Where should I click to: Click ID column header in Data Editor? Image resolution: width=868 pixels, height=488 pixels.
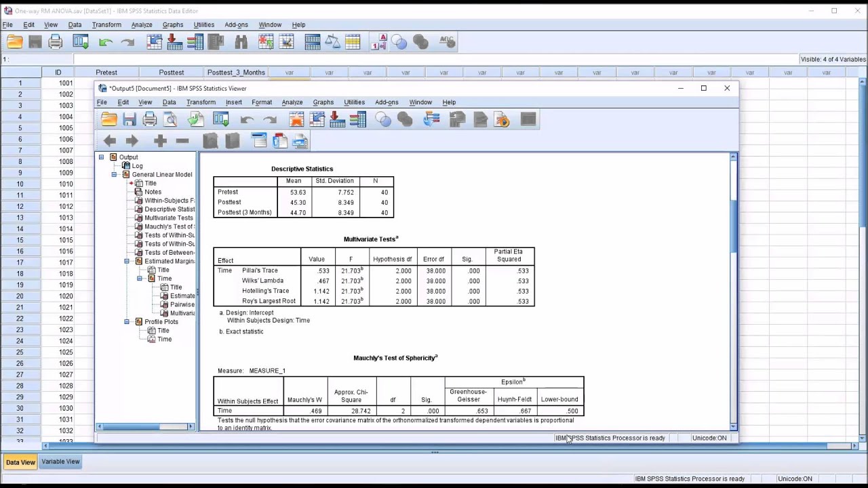tap(58, 73)
